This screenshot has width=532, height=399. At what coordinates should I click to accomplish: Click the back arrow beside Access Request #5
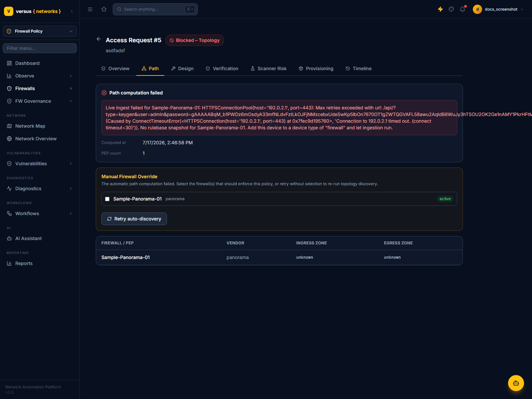(99, 39)
